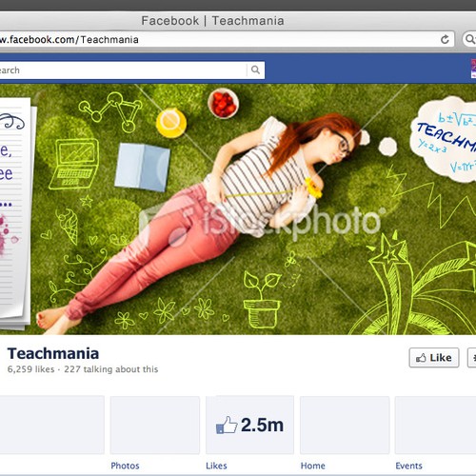Click the Home thumbnail box

tap(345, 425)
